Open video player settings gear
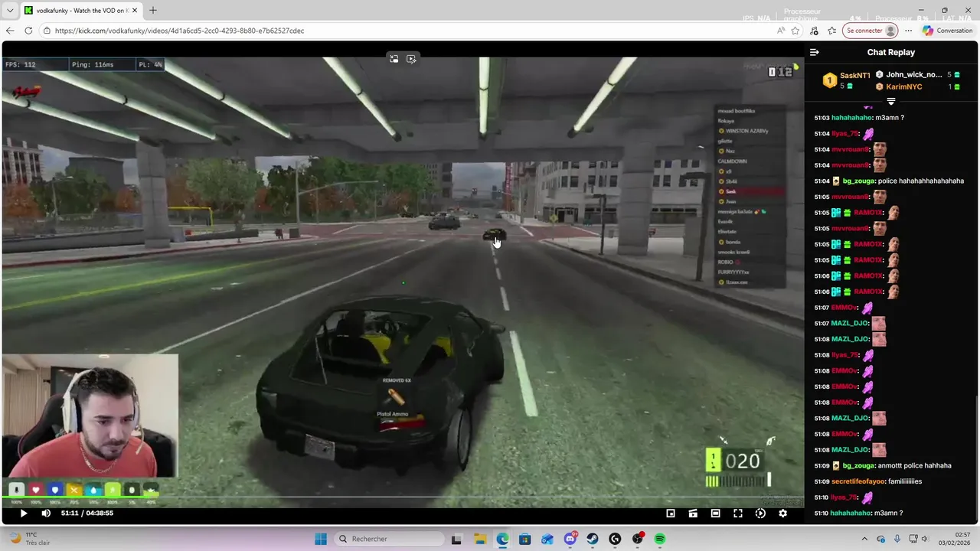Image resolution: width=980 pixels, height=551 pixels. (782, 514)
